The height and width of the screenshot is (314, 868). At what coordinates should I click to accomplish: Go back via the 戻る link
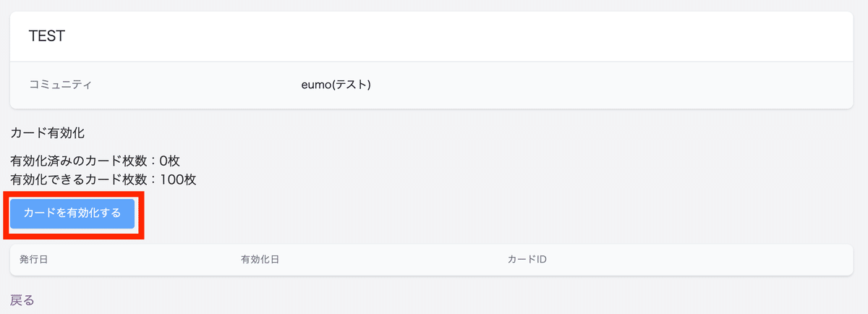coord(22,300)
